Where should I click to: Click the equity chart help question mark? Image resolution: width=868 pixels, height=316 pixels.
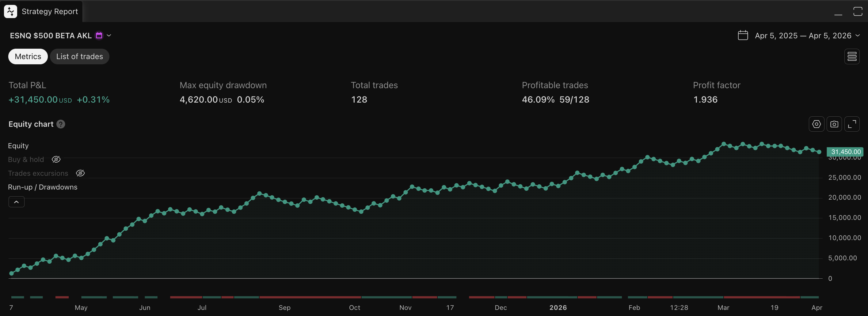(x=61, y=124)
